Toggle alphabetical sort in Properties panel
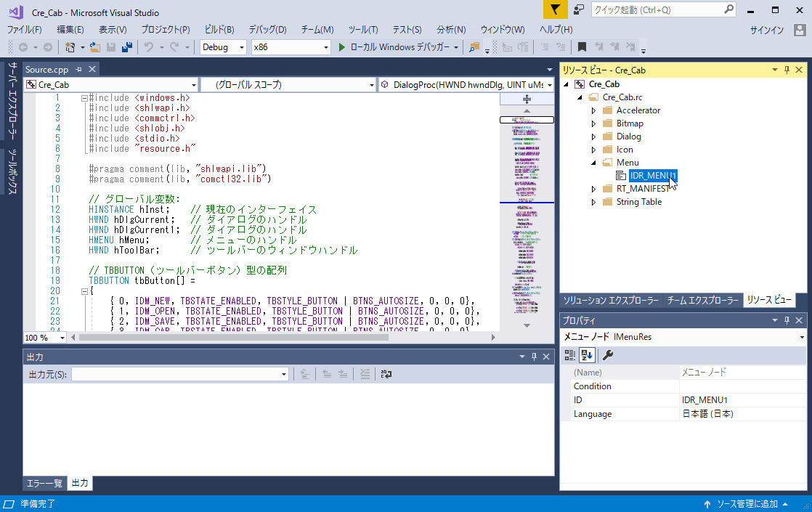 (x=587, y=355)
